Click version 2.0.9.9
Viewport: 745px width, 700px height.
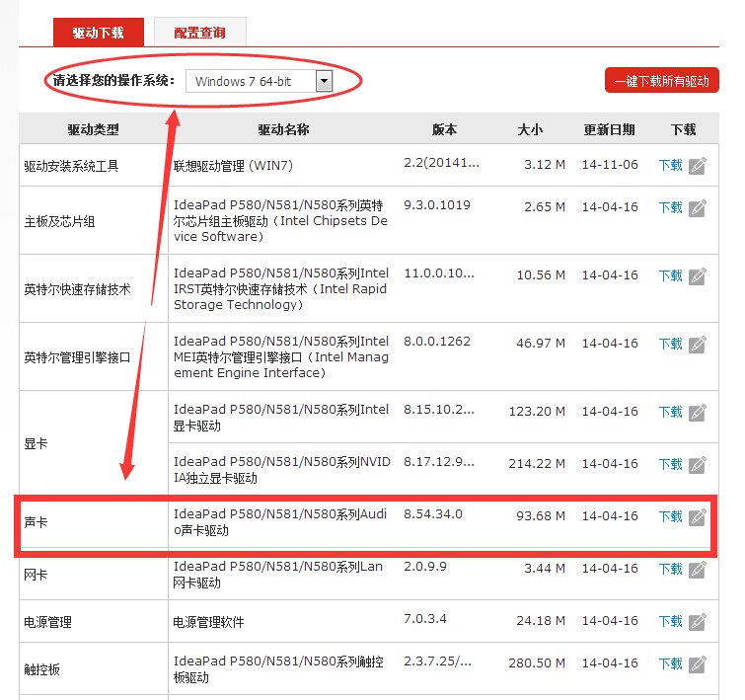coord(425,566)
